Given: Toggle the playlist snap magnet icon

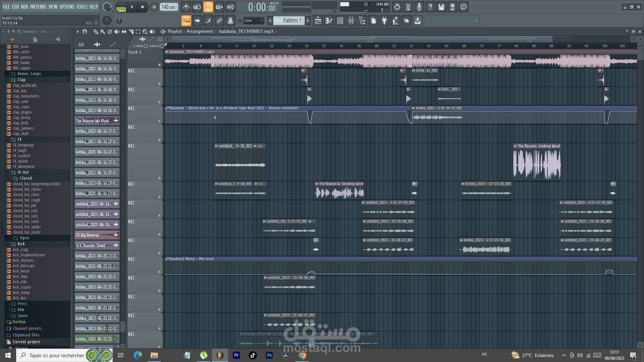Looking at the screenshot, I should (85, 32).
